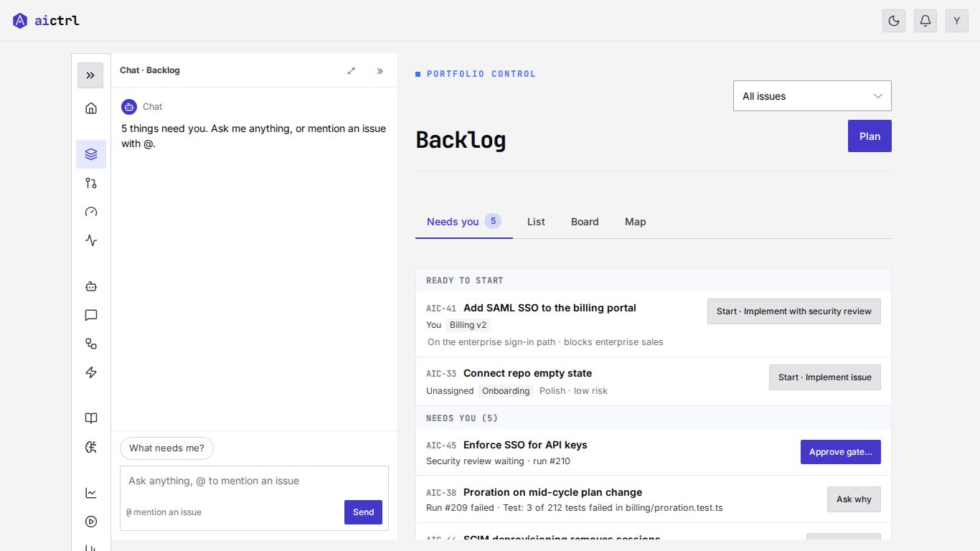
Task: Expand the sidebar with the double chevron
Action: 90,75
